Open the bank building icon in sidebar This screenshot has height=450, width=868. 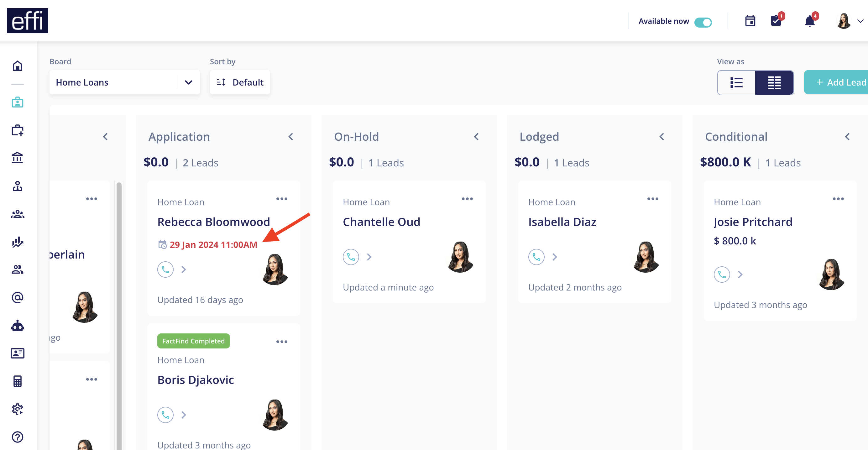18,158
